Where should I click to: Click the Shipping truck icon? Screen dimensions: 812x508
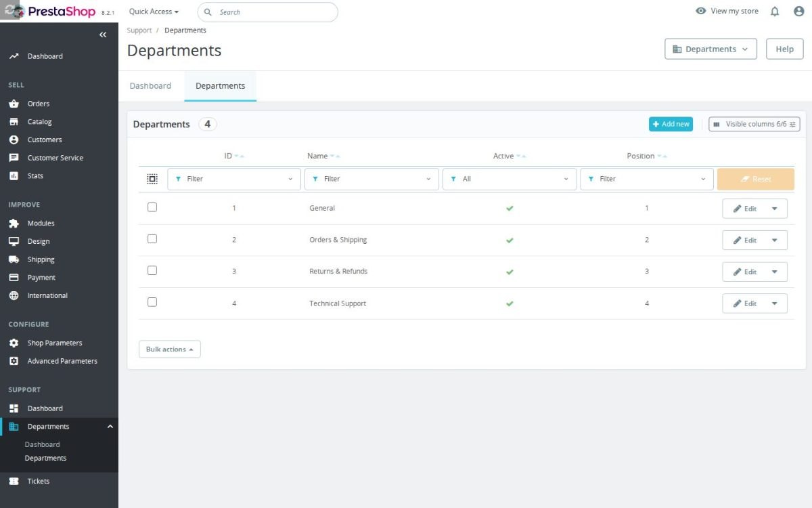coord(14,259)
